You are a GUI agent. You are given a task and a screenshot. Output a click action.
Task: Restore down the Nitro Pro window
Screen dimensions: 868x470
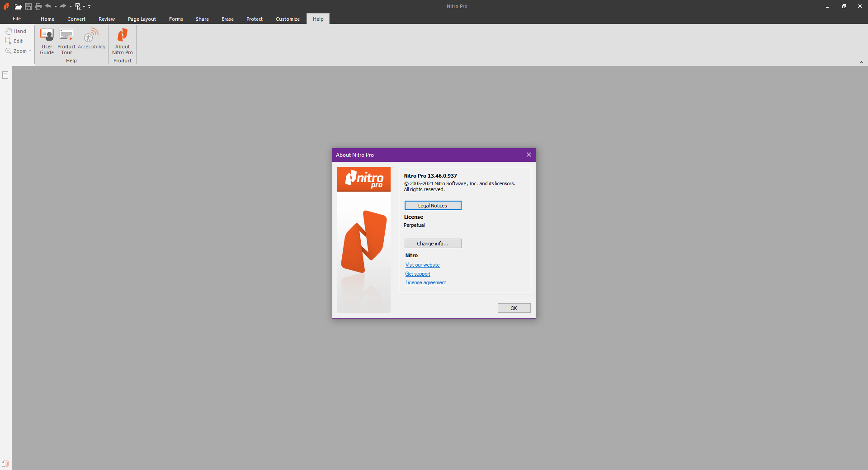(x=844, y=6)
